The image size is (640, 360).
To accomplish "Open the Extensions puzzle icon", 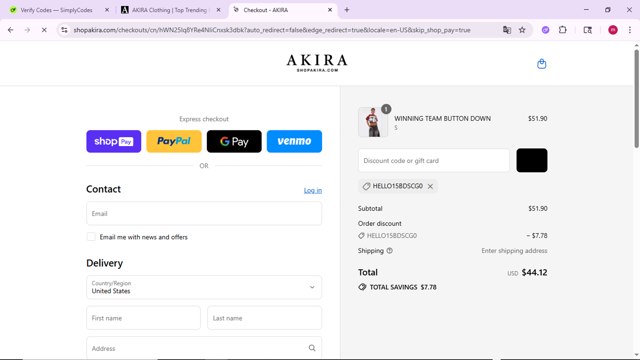I will [562, 30].
